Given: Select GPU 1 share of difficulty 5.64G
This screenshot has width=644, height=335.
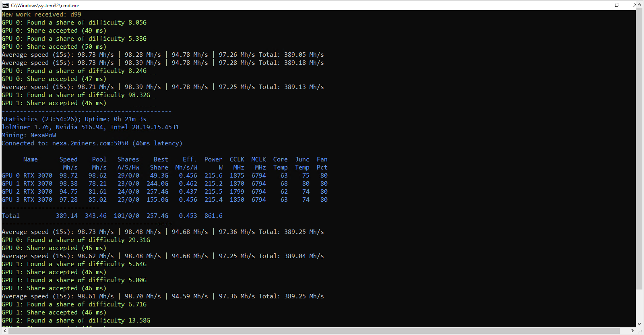Looking at the screenshot, I should pos(74,264).
